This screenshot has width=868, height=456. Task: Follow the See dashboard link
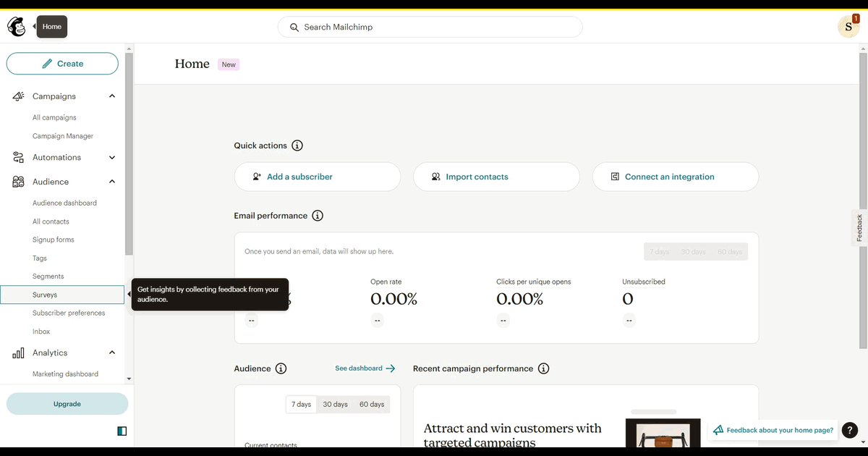tap(365, 368)
